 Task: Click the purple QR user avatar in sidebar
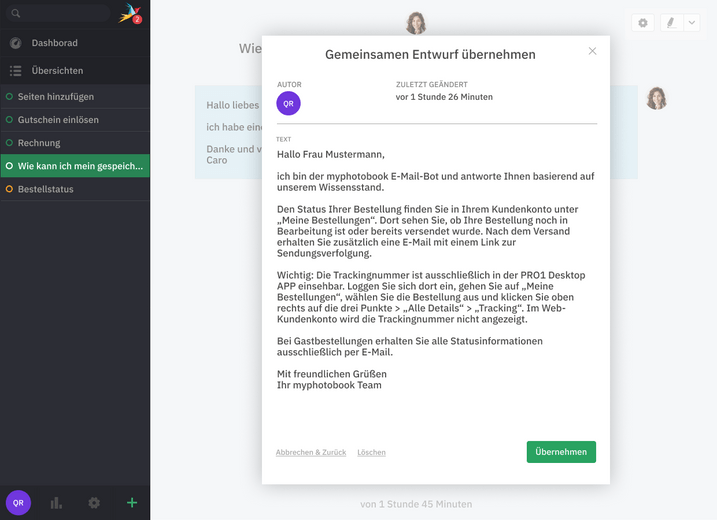18,503
